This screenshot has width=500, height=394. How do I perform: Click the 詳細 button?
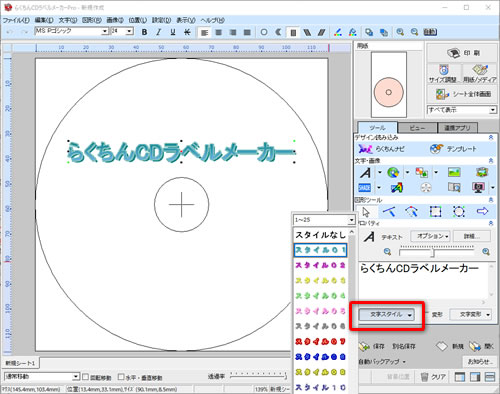472,236
